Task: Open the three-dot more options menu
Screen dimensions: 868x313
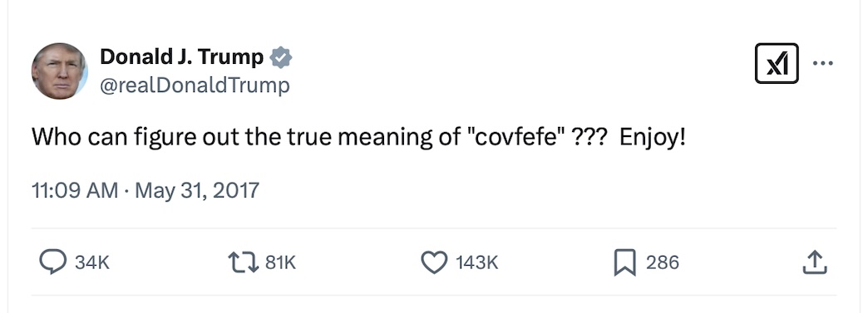Action: pos(822,63)
